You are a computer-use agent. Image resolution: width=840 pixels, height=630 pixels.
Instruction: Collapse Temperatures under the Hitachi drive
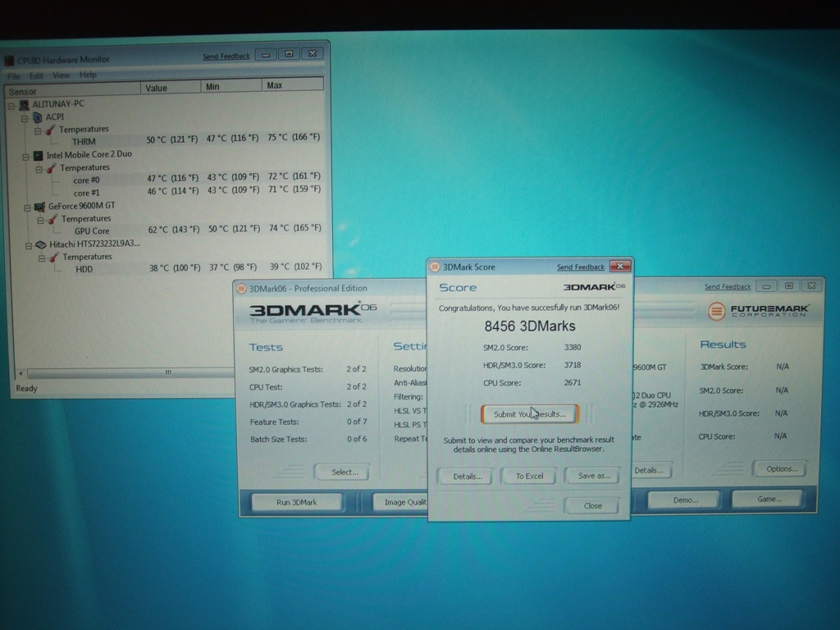pos(41,258)
